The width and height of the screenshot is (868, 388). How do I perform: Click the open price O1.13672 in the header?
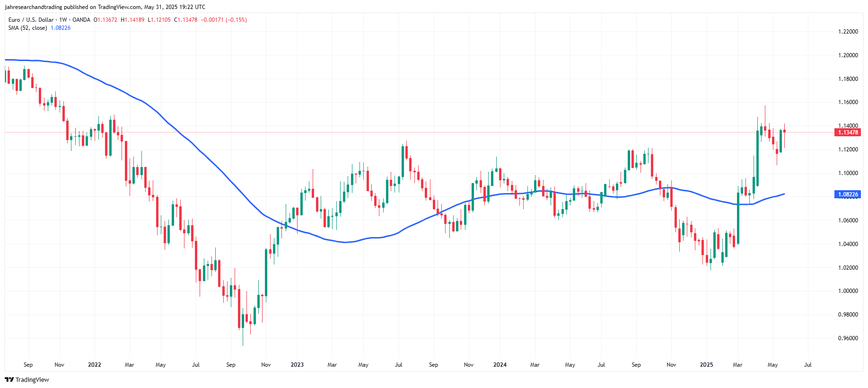pyautogui.click(x=105, y=20)
